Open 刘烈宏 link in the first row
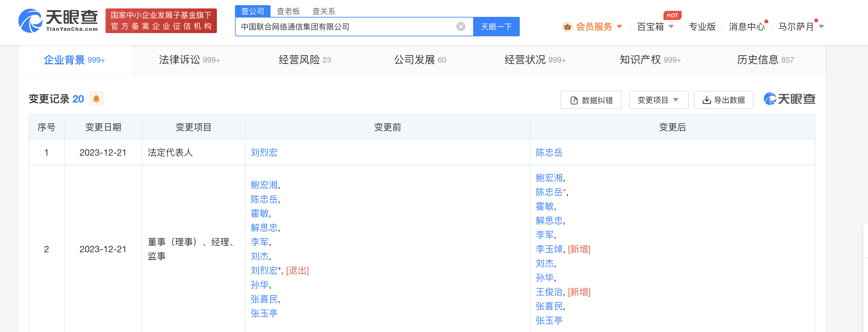The image size is (868, 332). tap(264, 152)
